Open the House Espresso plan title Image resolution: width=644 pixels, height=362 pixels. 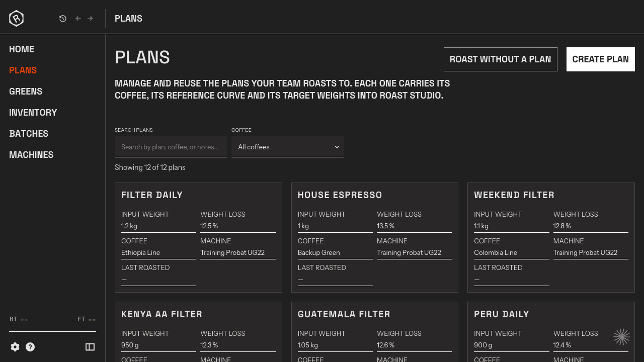coord(340,195)
